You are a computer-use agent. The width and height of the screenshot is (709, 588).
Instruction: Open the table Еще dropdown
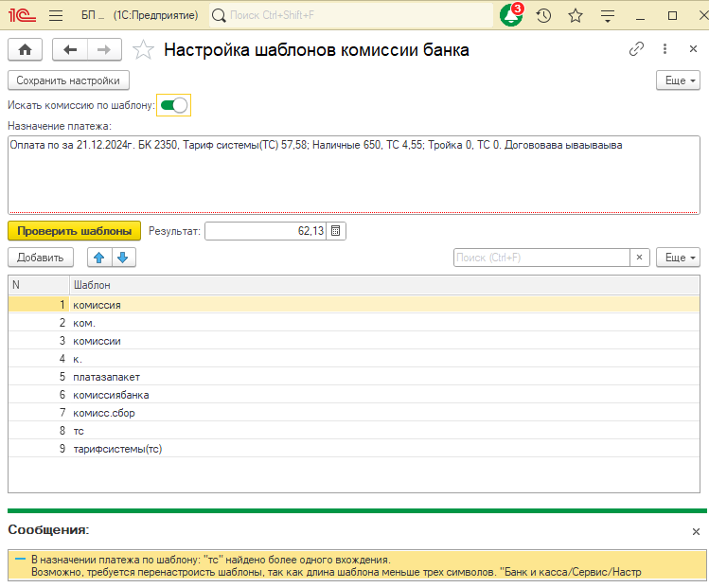click(678, 258)
